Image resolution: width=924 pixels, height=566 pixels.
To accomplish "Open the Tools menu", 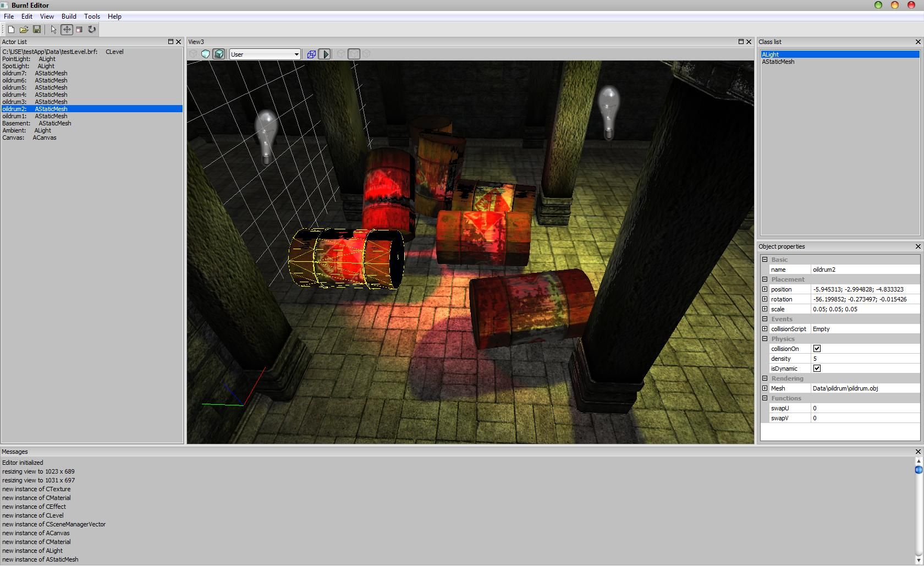I will [x=92, y=16].
